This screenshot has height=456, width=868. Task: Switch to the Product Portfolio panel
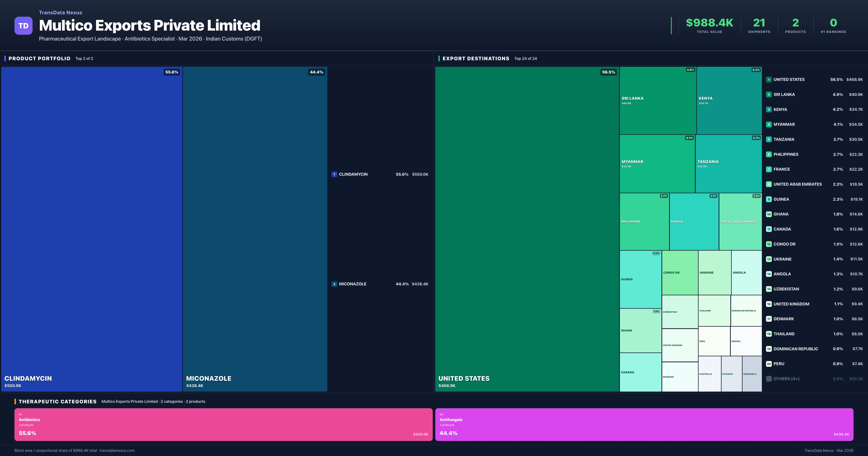tap(39, 58)
